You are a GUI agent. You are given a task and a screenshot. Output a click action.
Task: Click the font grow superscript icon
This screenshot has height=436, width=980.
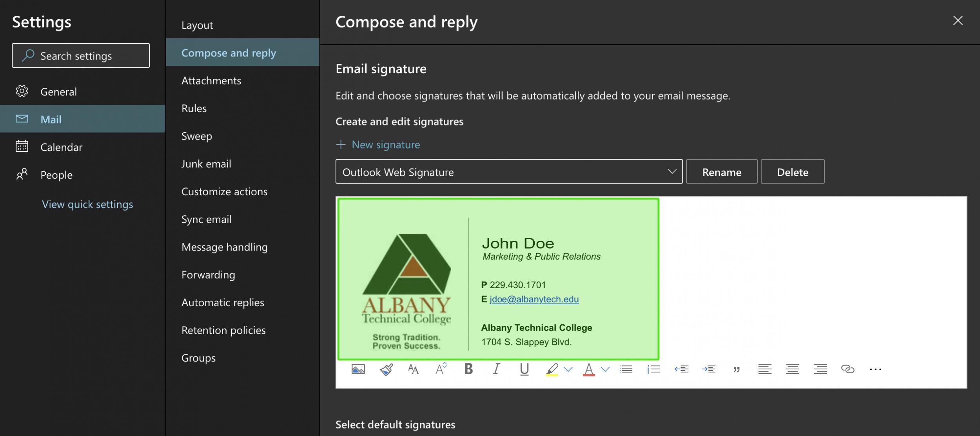point(441,369)
